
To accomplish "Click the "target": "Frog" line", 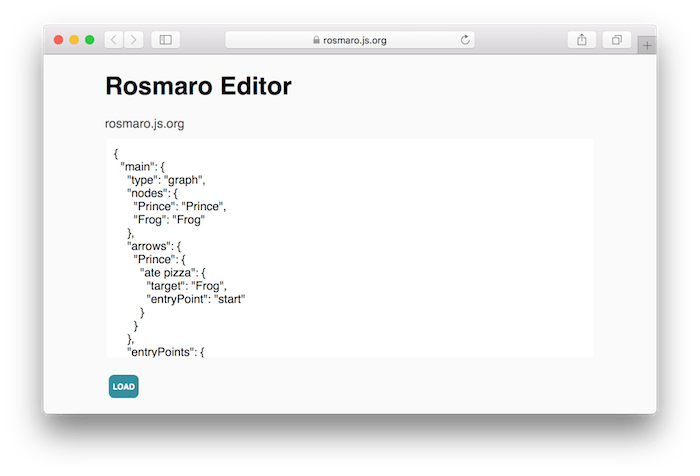I will pyautogui.click(x=187, y=286).
